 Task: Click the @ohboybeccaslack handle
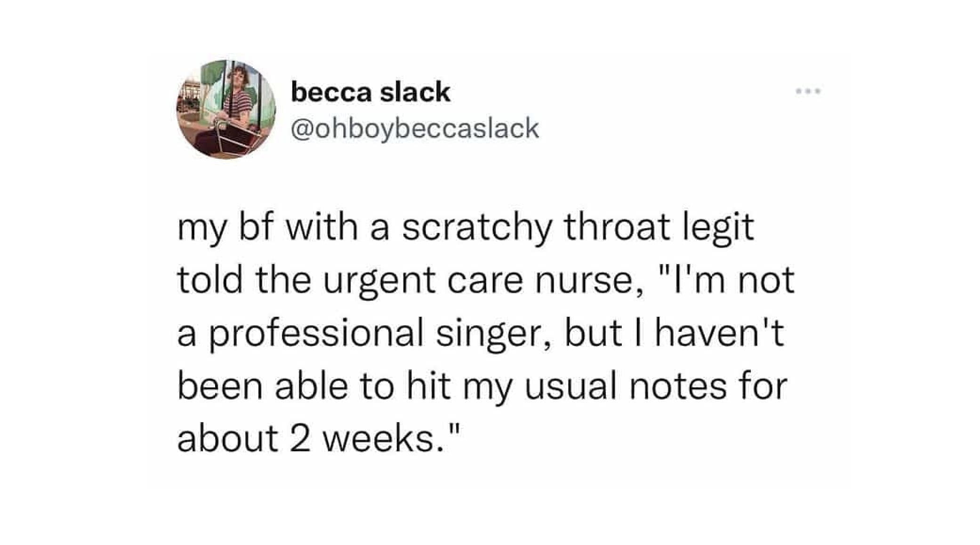415,128
